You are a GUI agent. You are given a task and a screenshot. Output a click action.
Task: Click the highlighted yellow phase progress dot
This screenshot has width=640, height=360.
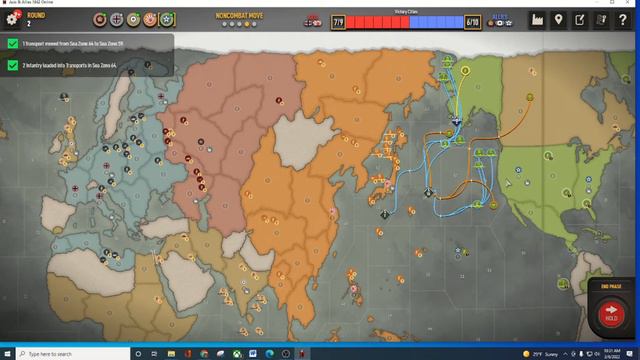247,24
